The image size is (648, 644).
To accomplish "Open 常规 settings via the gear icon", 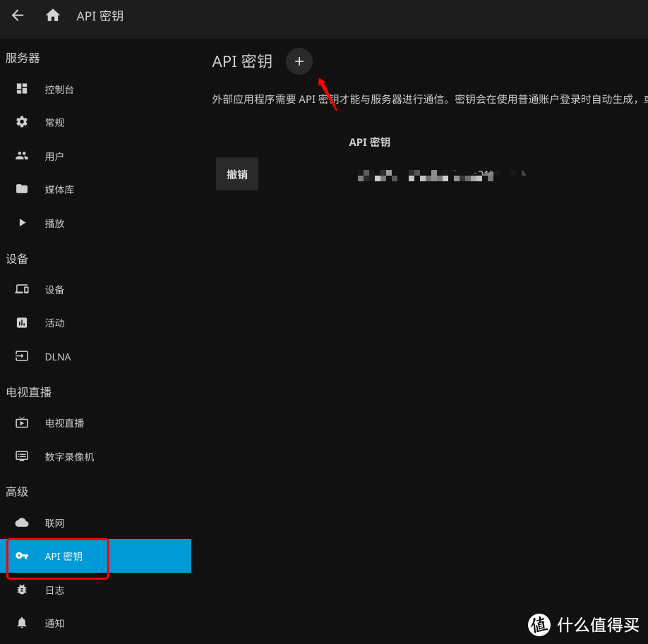I will click(x=22, y=122).
